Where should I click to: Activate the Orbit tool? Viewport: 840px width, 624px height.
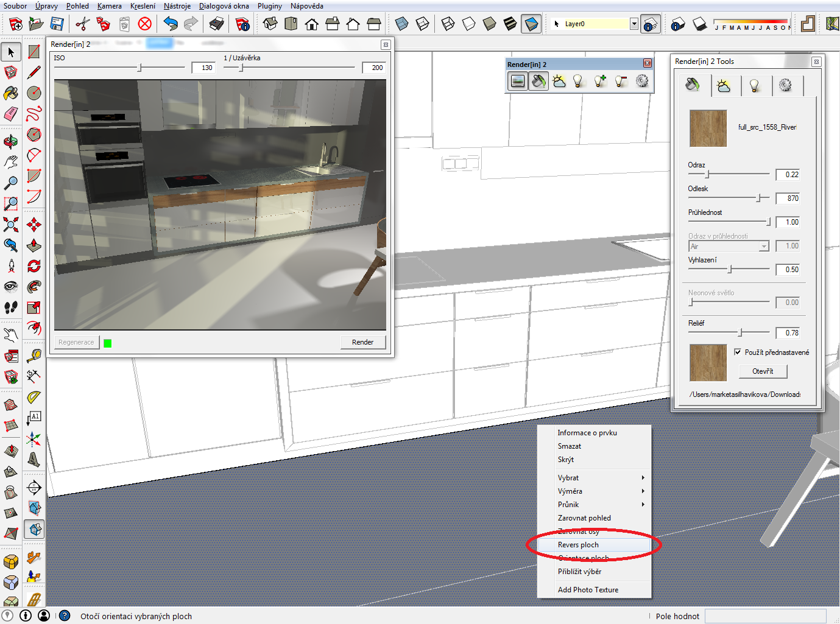point(11,142)
